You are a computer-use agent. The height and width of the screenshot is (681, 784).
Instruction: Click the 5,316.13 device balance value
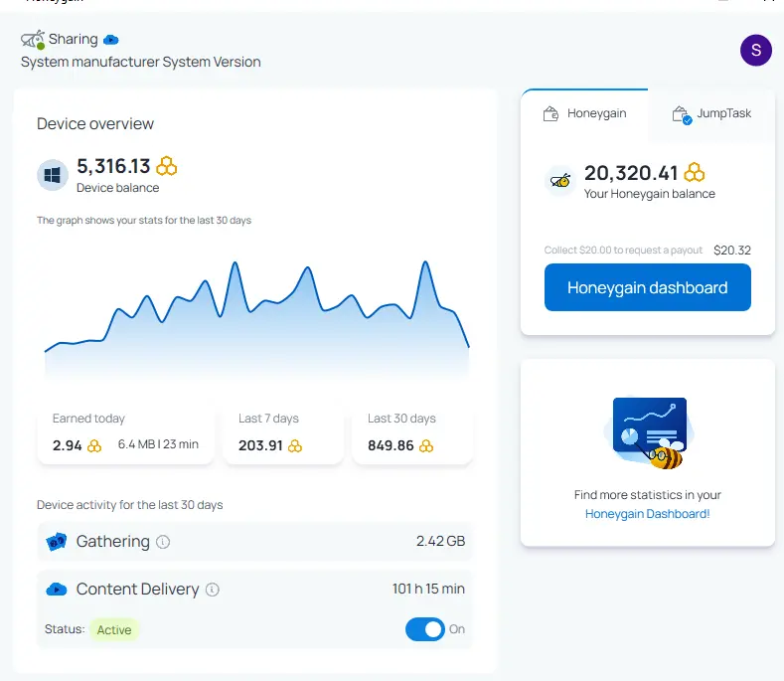point(113,166)
